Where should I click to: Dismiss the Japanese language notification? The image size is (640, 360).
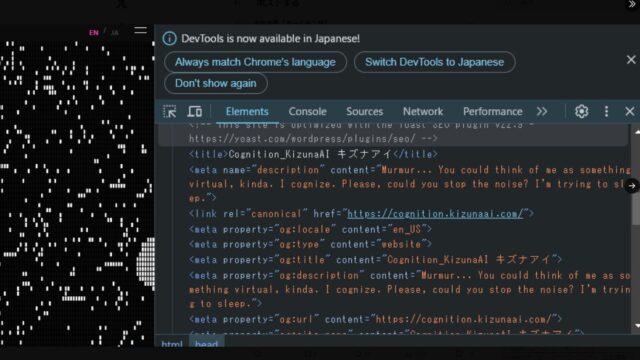[x=631, y=60]
